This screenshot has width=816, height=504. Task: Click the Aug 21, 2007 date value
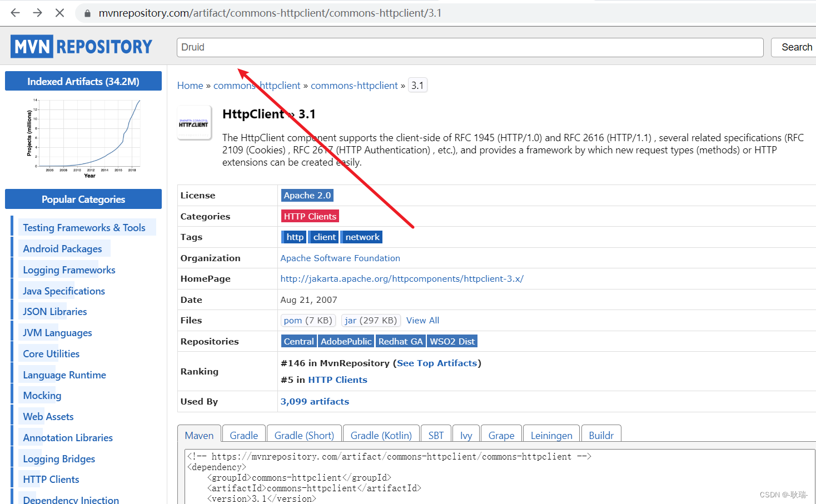click(309, 300)
